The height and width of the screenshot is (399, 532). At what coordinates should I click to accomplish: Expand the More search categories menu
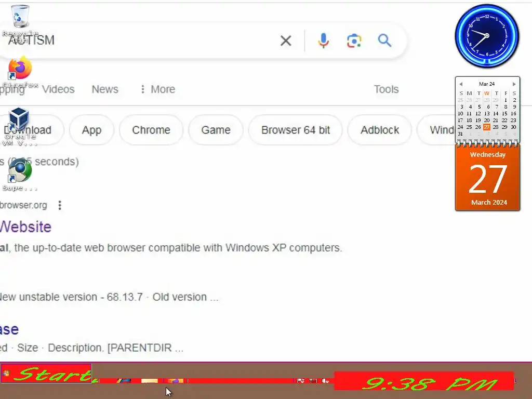(x=158, y=89)
